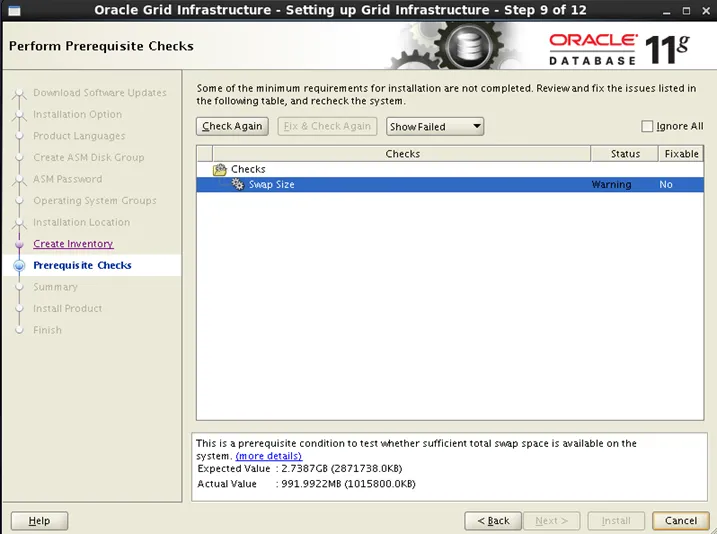
Task: Click the Warning status cell
Action: 611,184
